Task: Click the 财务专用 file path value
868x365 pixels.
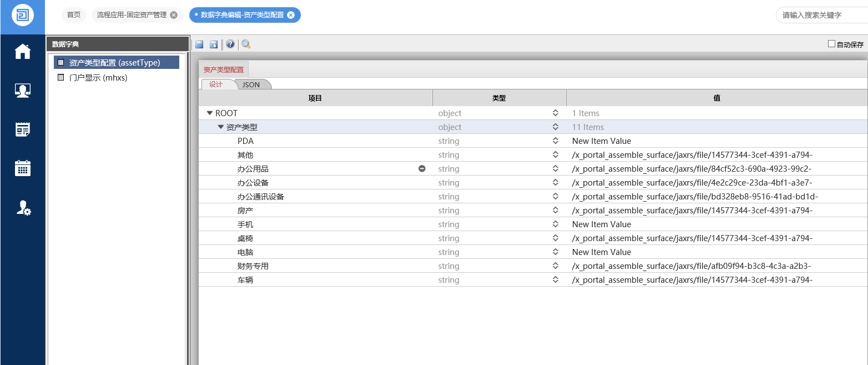Action: 692,266
